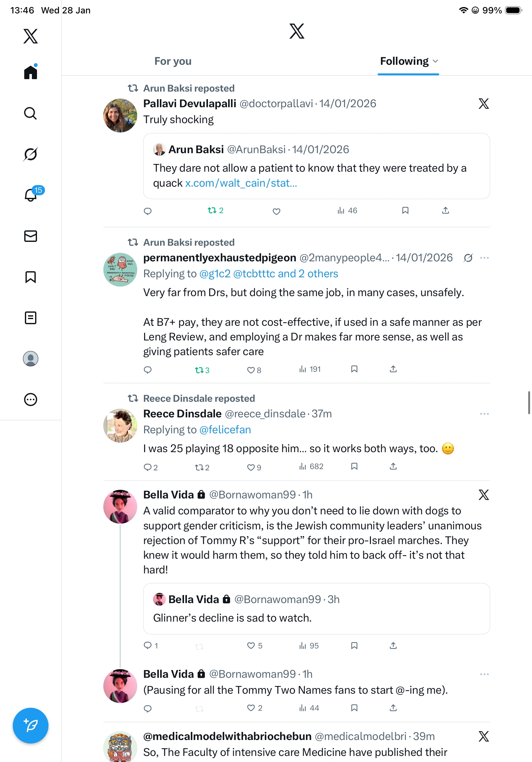Screen dimensions: 532x762
Task: Open the x.com/walt_cain link
Action: pos(241,183)
